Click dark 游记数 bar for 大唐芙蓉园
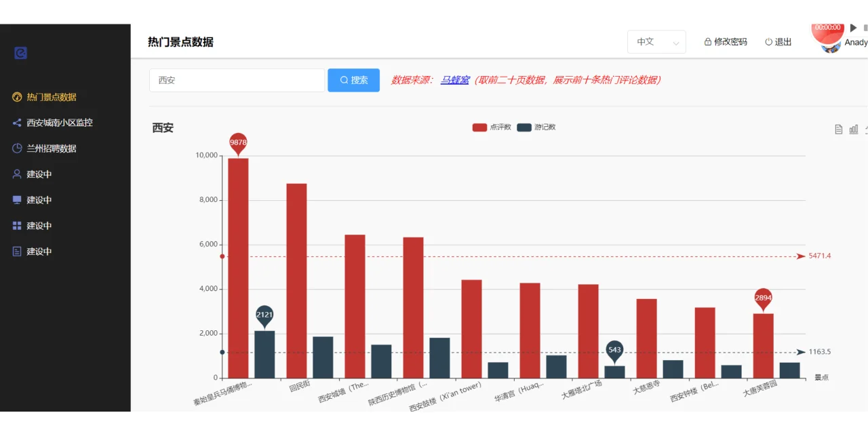The height and width of the screenshot is (434, 868). (789, 370)
